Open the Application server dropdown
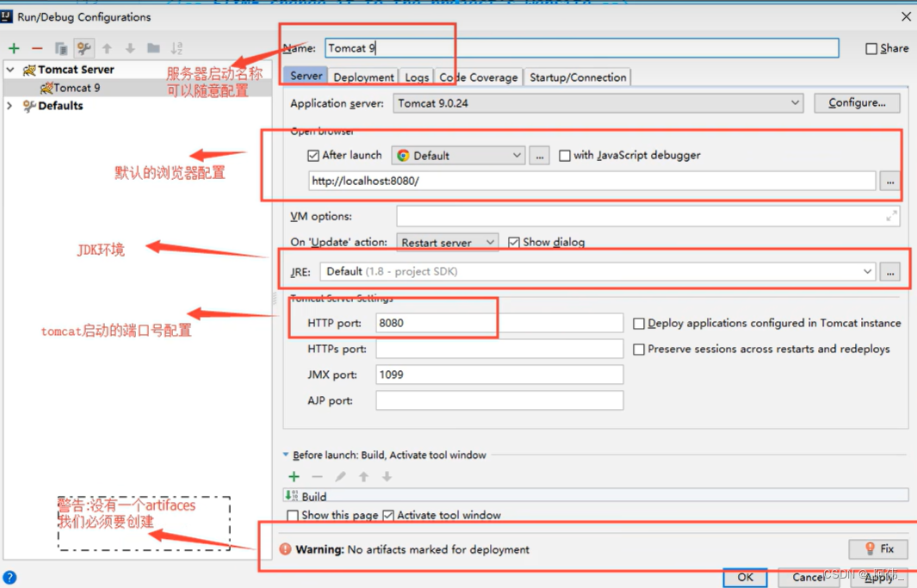917x588 pixels. click(598, 102)
